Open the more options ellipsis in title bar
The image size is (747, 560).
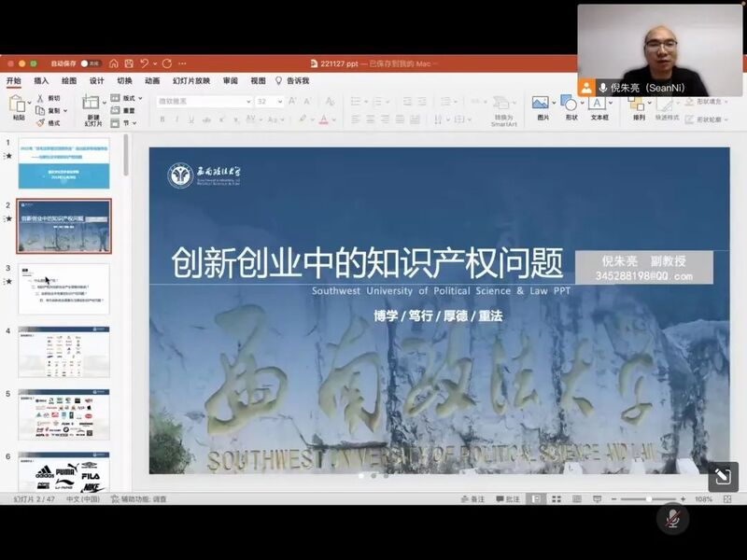(x=182, y=63)
